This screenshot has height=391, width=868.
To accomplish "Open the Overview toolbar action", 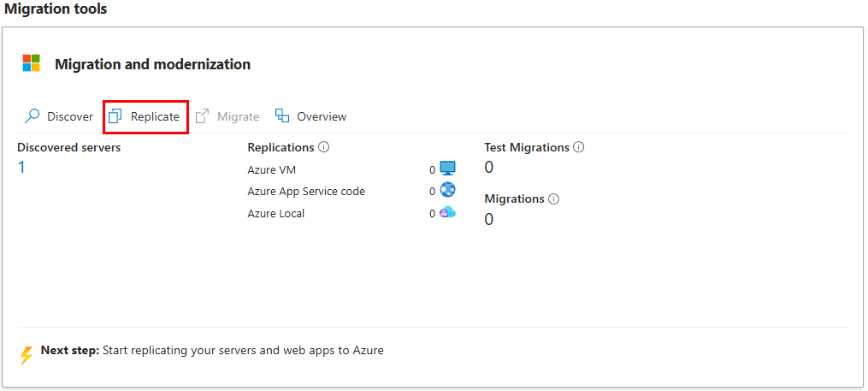I will (x=311, y=116).
